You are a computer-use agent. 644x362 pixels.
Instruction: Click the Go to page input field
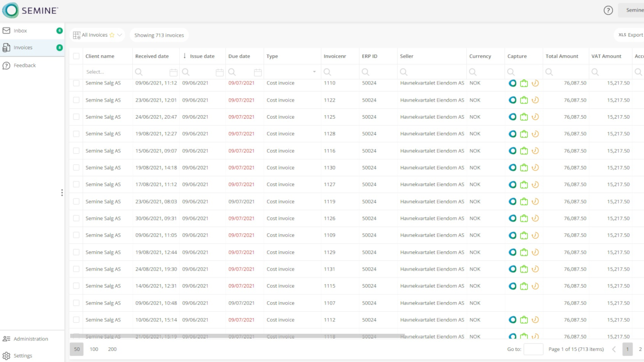click(533, 349)
